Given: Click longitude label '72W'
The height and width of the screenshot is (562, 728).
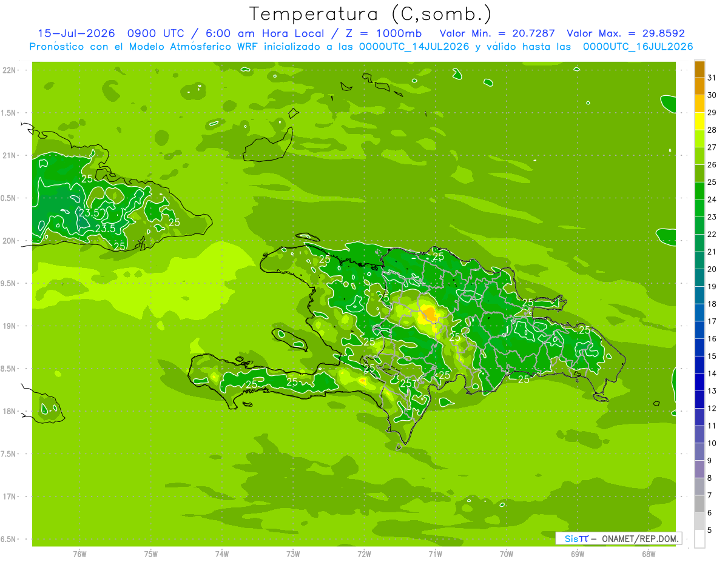Looking at the screenshot, I should tap(364, 555).
